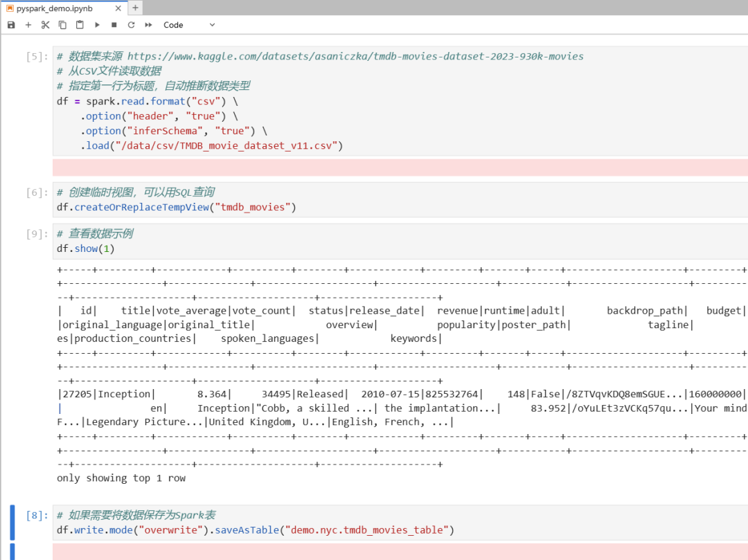
Task: Open the Code cell type dropdown
Action: pyautogui.click(x=189, y=25)
